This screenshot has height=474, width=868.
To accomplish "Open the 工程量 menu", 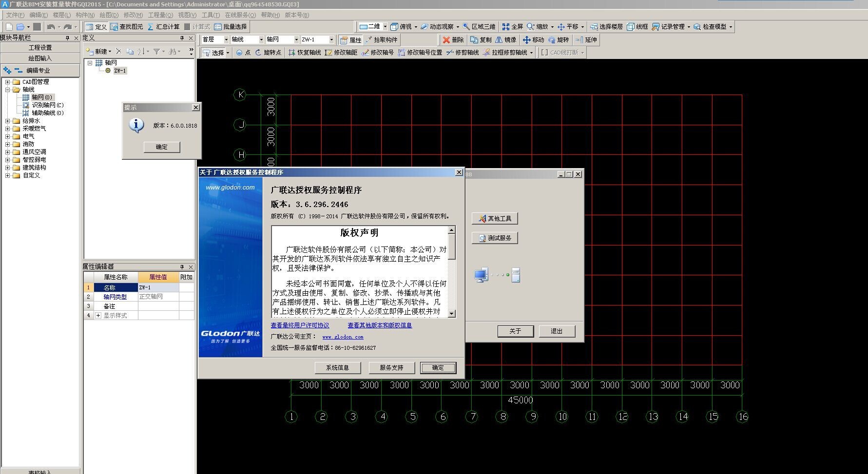I will (160, 15).
